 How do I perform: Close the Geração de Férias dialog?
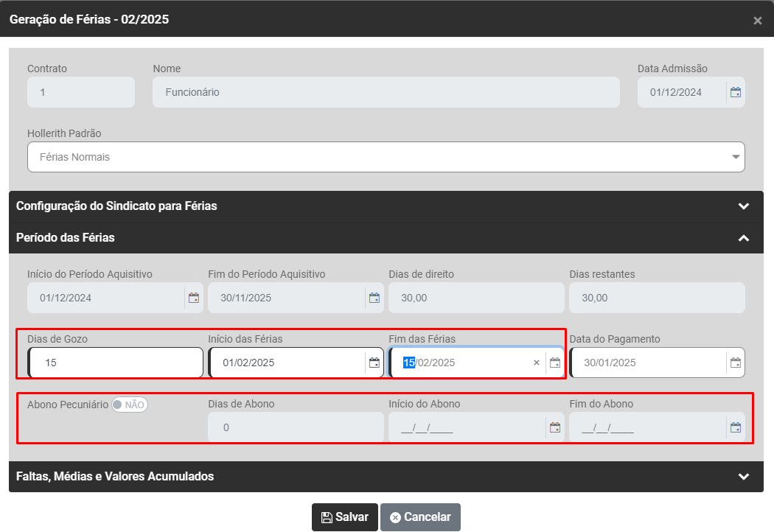[x=757, y=21]
